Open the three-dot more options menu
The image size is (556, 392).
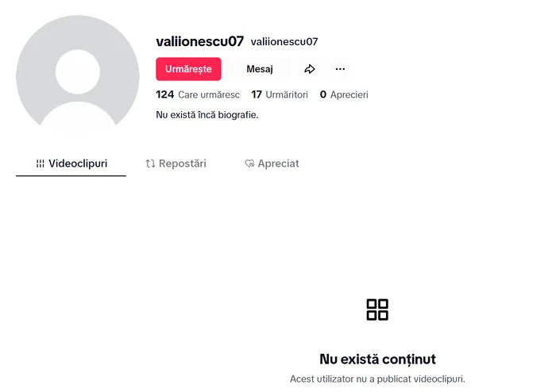pos(340,69)
